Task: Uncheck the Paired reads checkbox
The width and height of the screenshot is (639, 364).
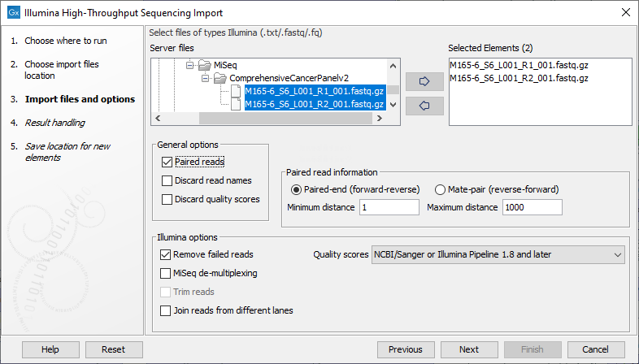Action: click(167, 162)
